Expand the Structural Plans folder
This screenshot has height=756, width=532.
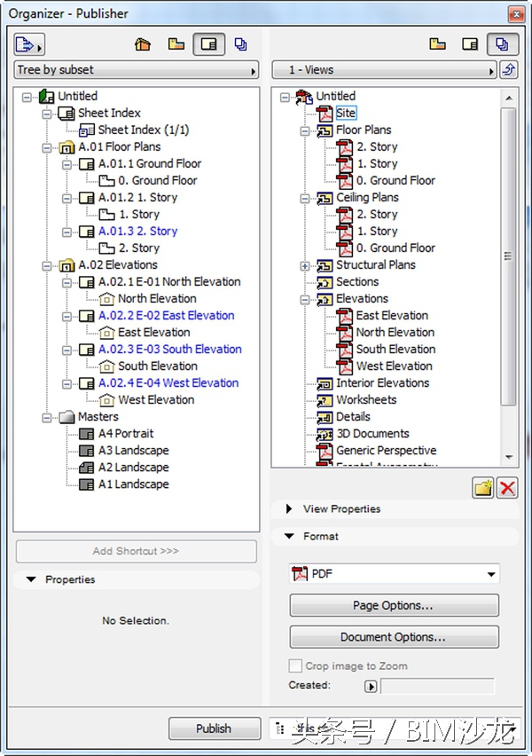tap(306, 265)
